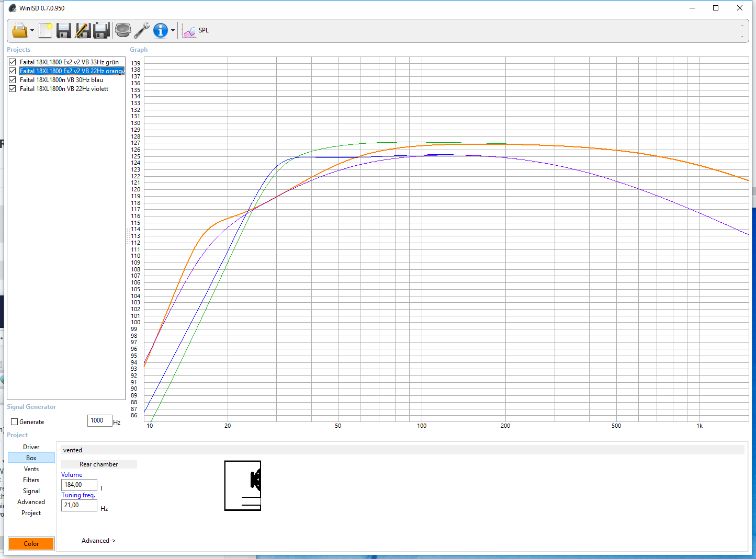This screenshot has width=756, height=559.
Task: Click the save all projects icon
Action: pos(101,30)
